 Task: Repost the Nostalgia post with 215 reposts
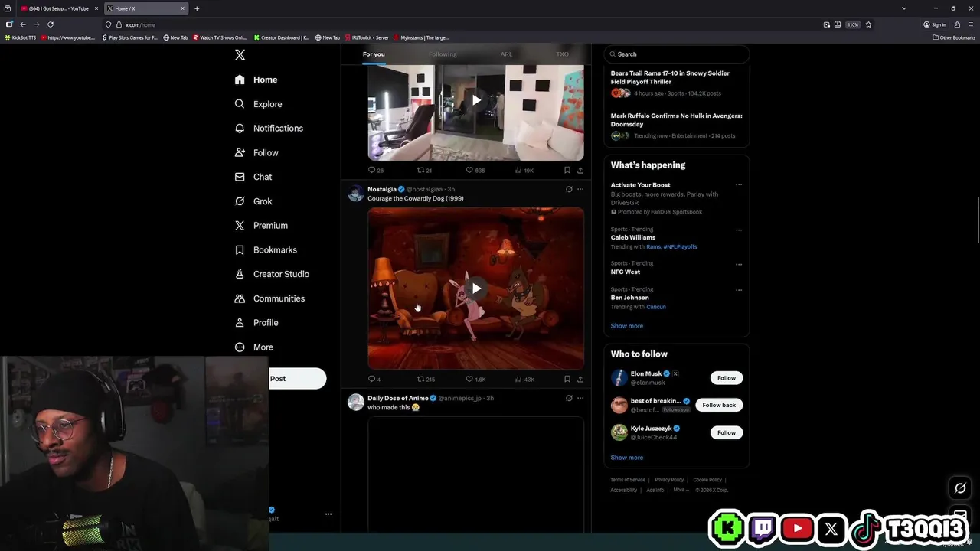point(426,379)
